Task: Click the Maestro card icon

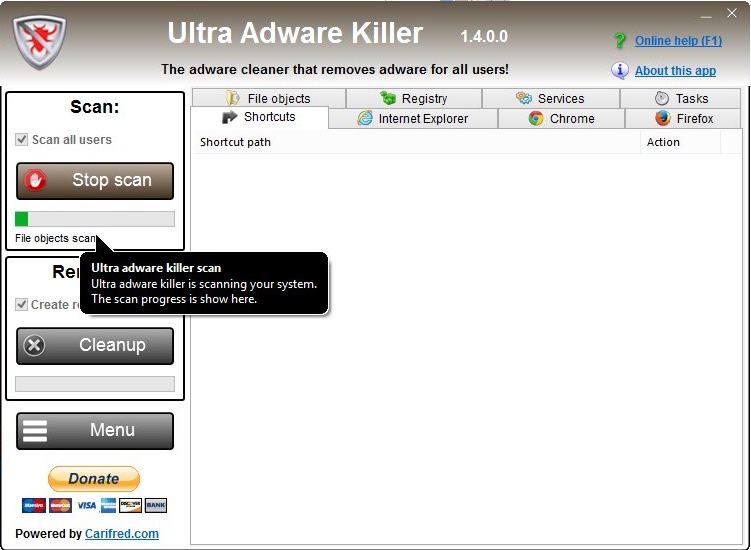Action: 34,505
